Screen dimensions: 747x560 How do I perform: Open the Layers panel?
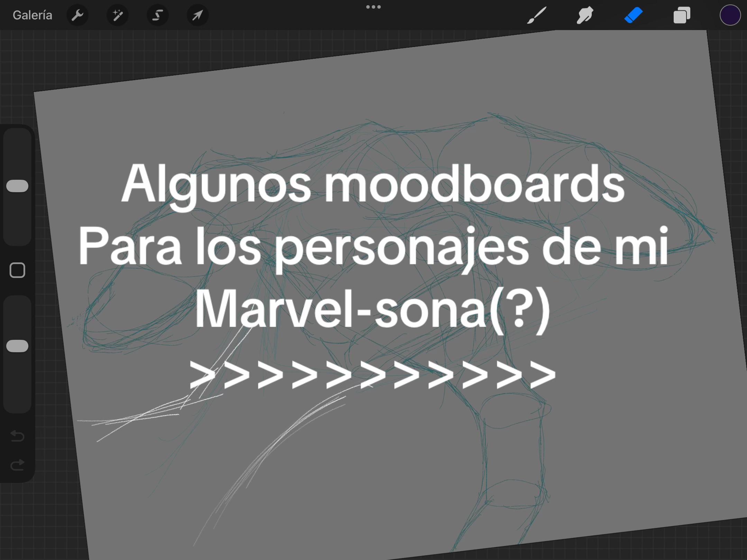pos(682,15)
